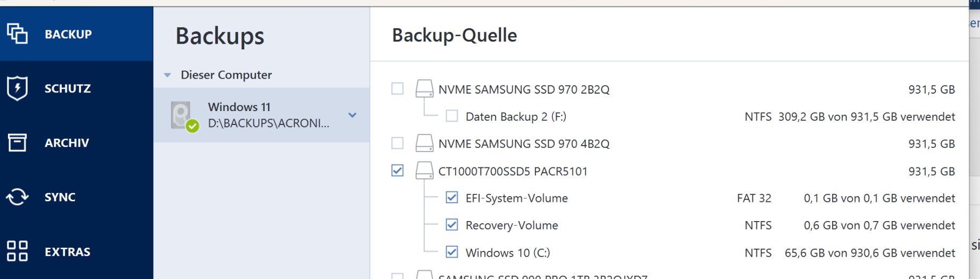Deselect the CT1000T700SSD5 PACR5101 disk checkbox
The image size is (980, 279).
coord(397,171)
